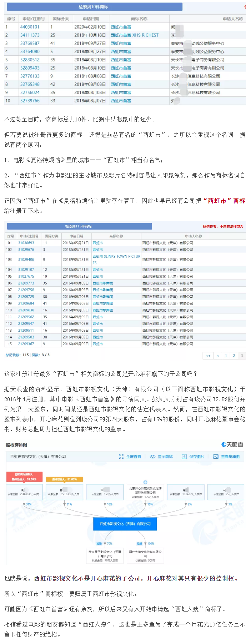
Task: Open registration number 33769587
Action: pos(30,43)
